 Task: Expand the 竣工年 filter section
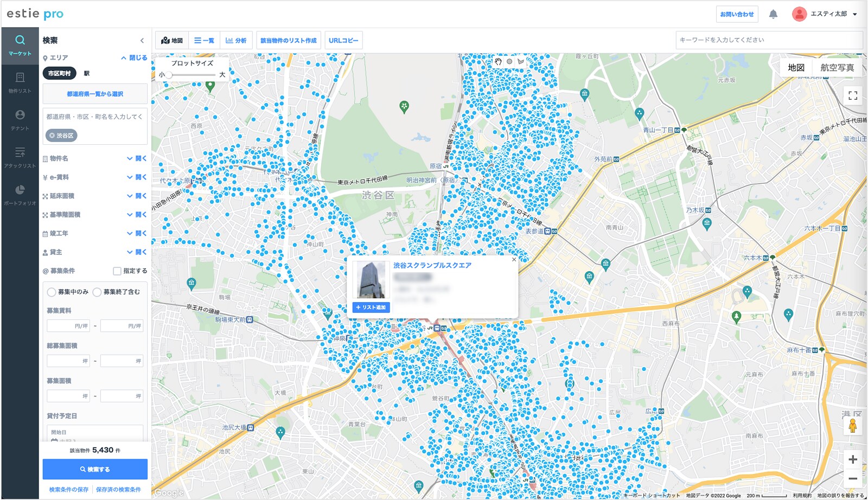[137, 234]
